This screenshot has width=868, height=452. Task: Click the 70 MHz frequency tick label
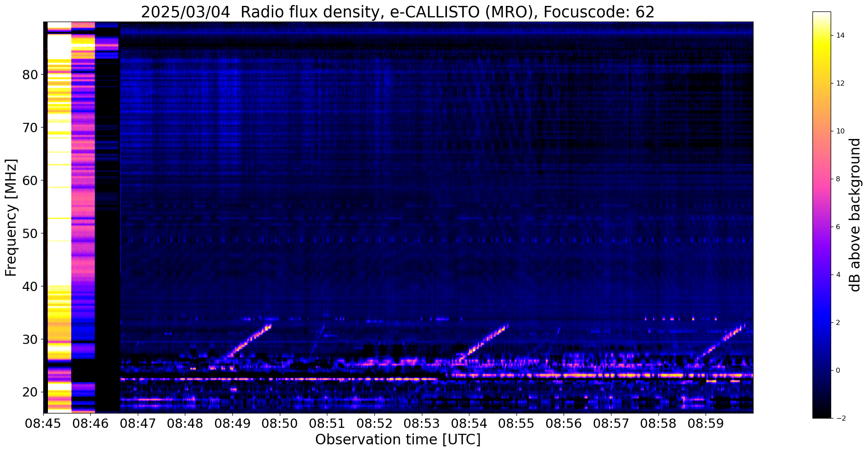coord(30,128)
